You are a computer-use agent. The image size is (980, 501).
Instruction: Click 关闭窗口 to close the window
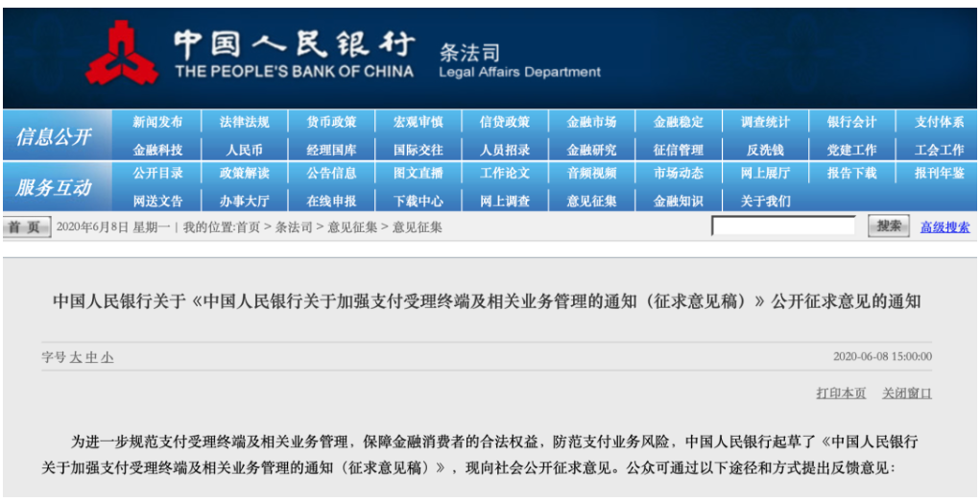pos(907,394)
